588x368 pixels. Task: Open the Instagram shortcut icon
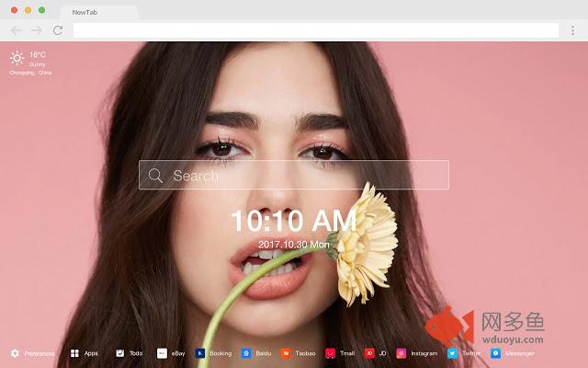coord(401,353)
